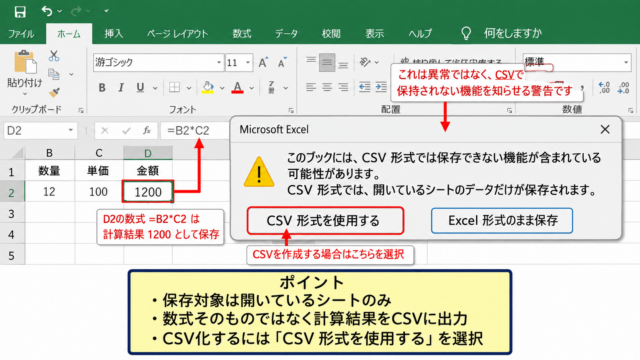
Task: Select the Format Painter brush icon
Action: 54,92
